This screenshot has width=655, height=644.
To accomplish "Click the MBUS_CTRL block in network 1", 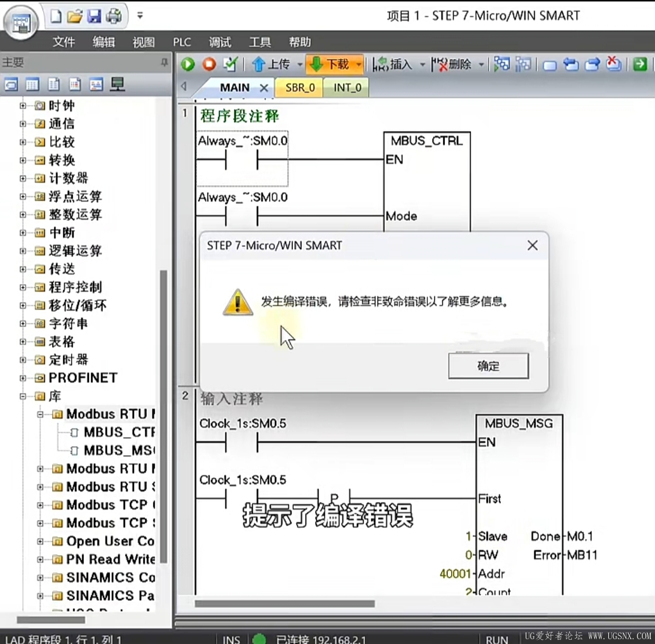I will (x=427, y=183).
